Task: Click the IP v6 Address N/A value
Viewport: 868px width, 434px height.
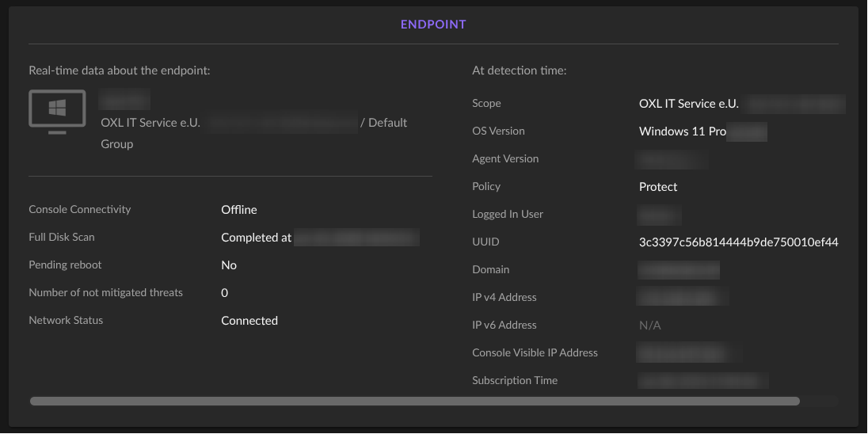Action: [x=649, y=325]
